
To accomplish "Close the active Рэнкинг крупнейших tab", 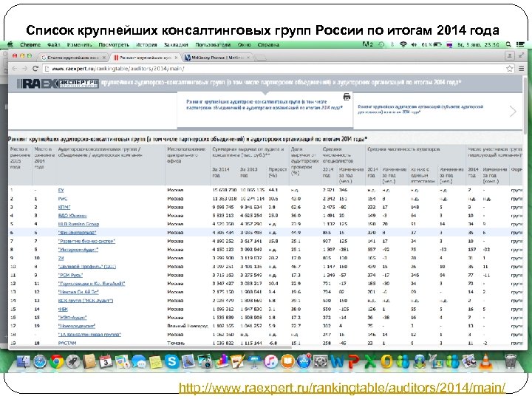I will point(176,58).
